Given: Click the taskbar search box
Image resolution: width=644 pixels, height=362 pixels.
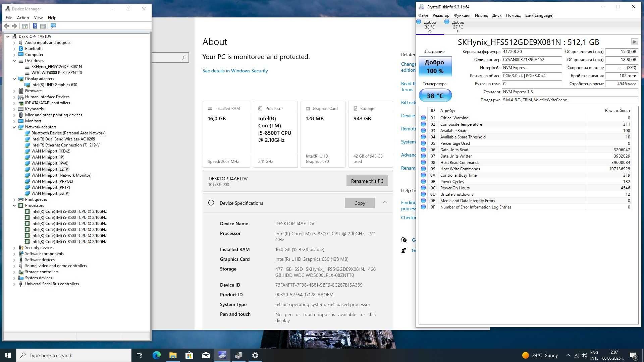Looking at the screenshot, I should 74,355.
